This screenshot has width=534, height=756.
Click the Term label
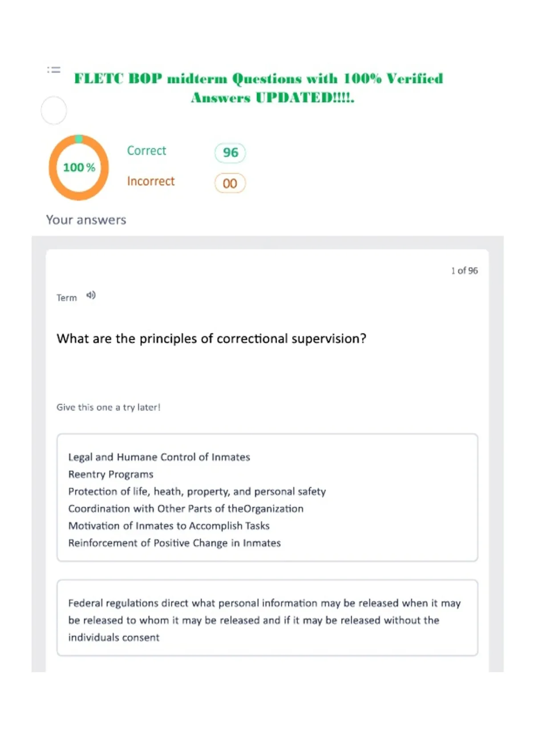67,298
